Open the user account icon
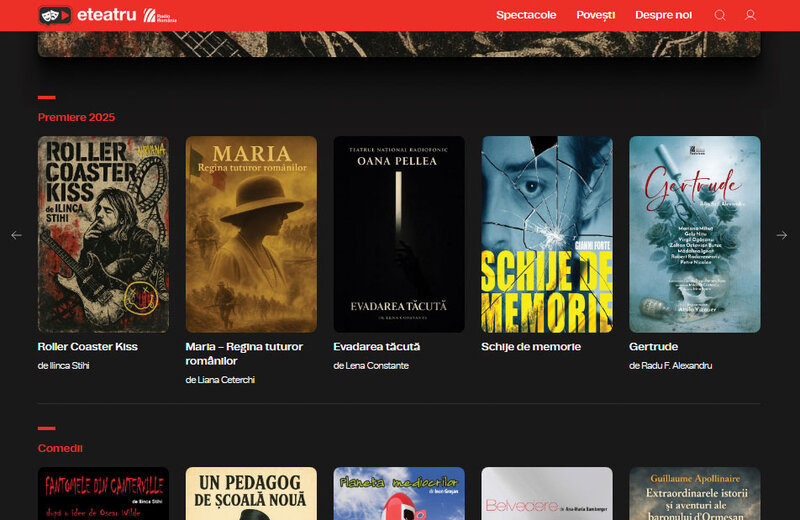800x520 pixels. pyautogui.click(x=751, y=15)
